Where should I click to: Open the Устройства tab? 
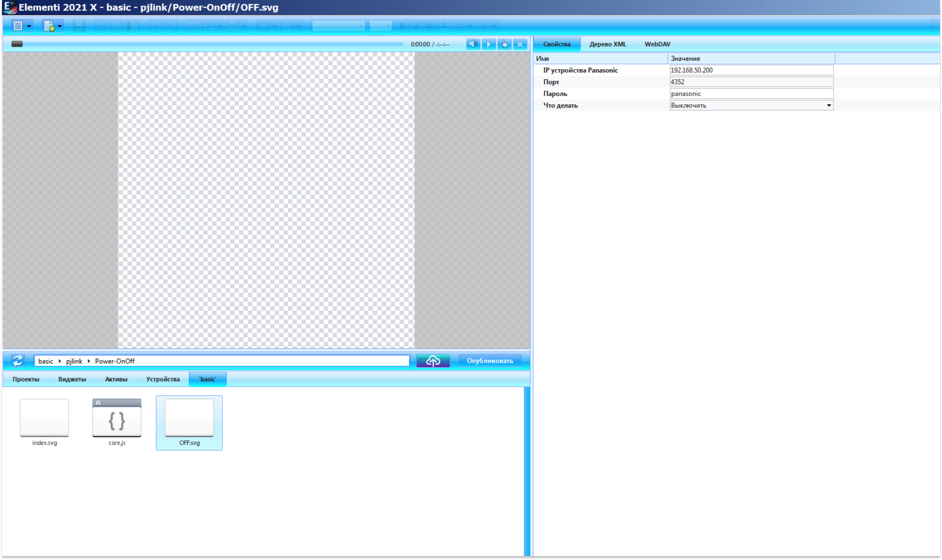pos(163,379)
